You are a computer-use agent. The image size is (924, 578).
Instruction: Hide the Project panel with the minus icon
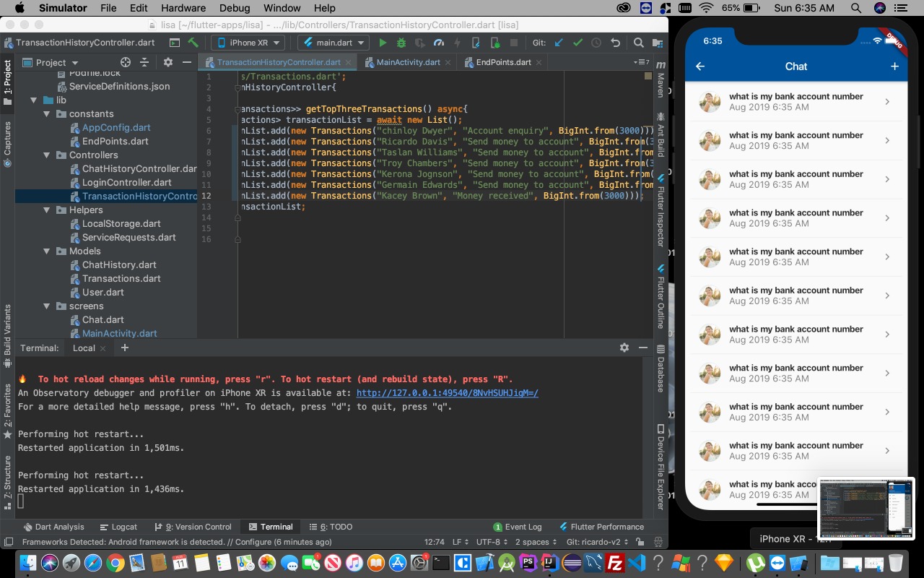point(187,62)
